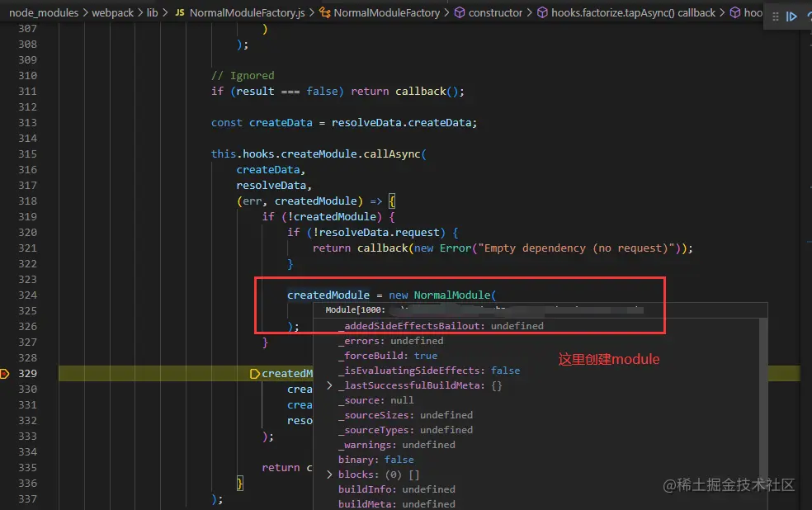
Task: Click line number 324 in gutter
Action: pos(27,295)
